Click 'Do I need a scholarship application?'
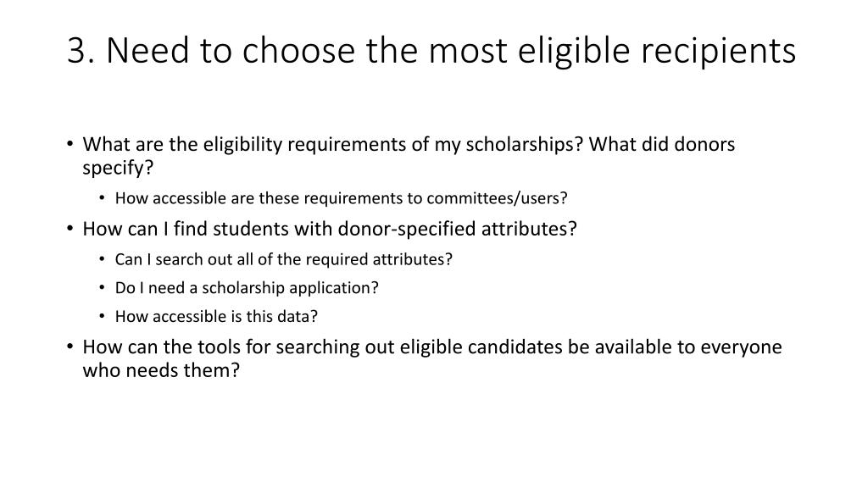 coord(247,288)
